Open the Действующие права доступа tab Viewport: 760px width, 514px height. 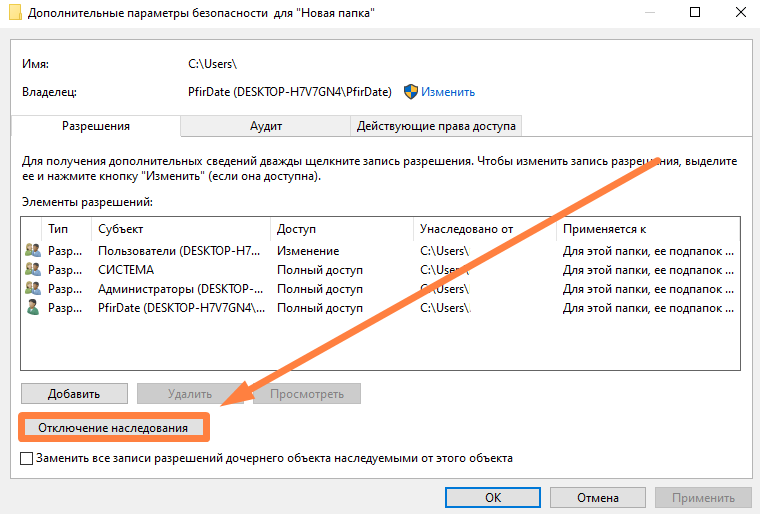point(436,126)
